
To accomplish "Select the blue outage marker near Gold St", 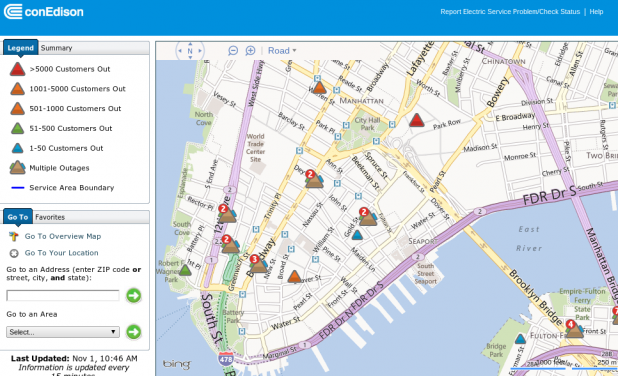I will [x=357, y=235].
